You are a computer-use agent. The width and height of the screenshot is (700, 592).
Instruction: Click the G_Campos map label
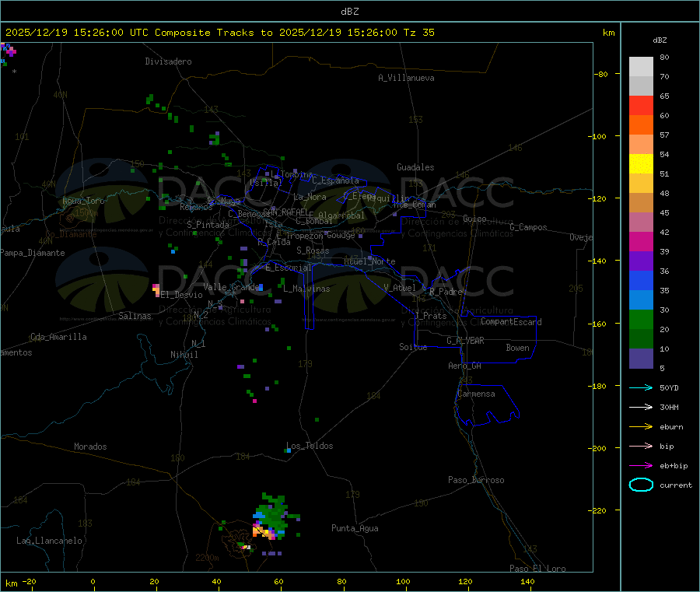[529, 227]
